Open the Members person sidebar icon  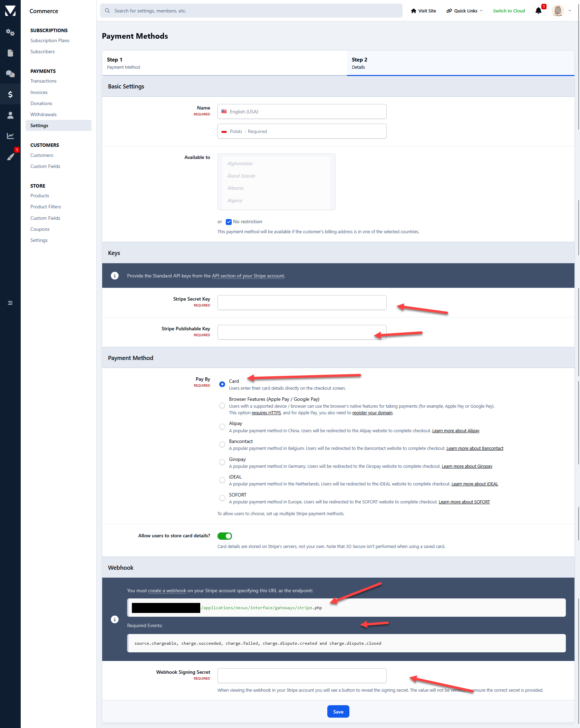pos(10,115)
